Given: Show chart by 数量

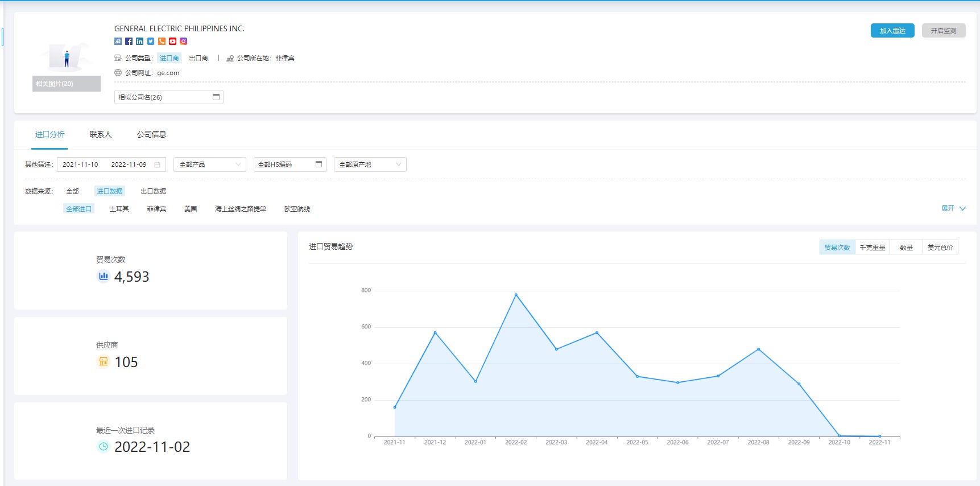Looking at the screenshot, I should [x=906, y=248].
